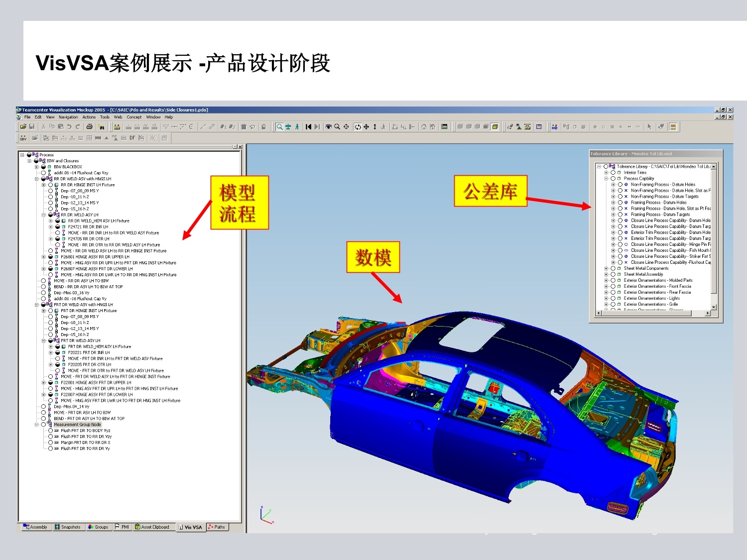Image resolution: width=747 pixels, height=560 pixels.
Task: Open the File menu
Action: click(27, 117)
